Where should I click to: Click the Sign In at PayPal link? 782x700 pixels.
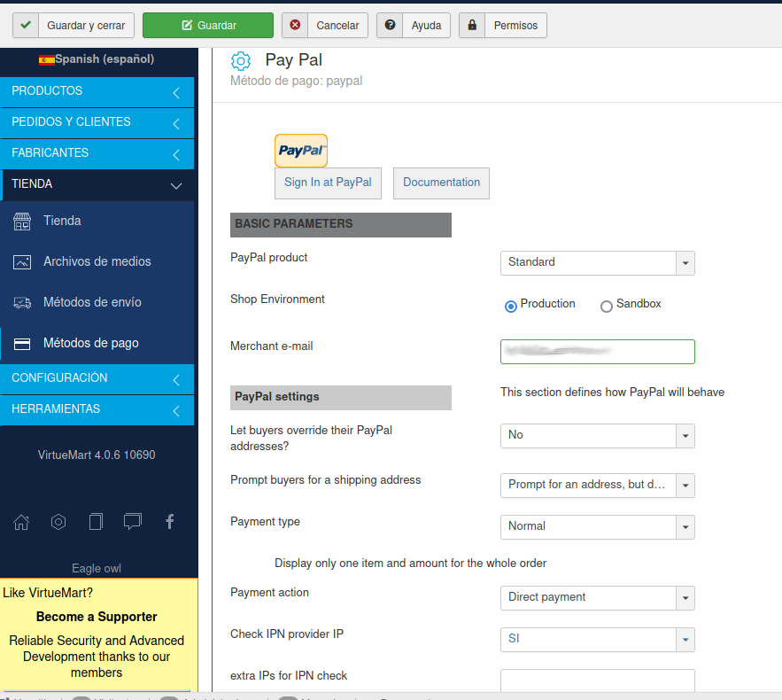[328, 183]
